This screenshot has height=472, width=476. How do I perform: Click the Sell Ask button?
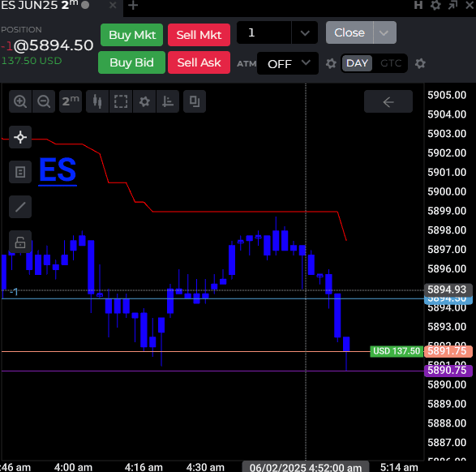199,62
